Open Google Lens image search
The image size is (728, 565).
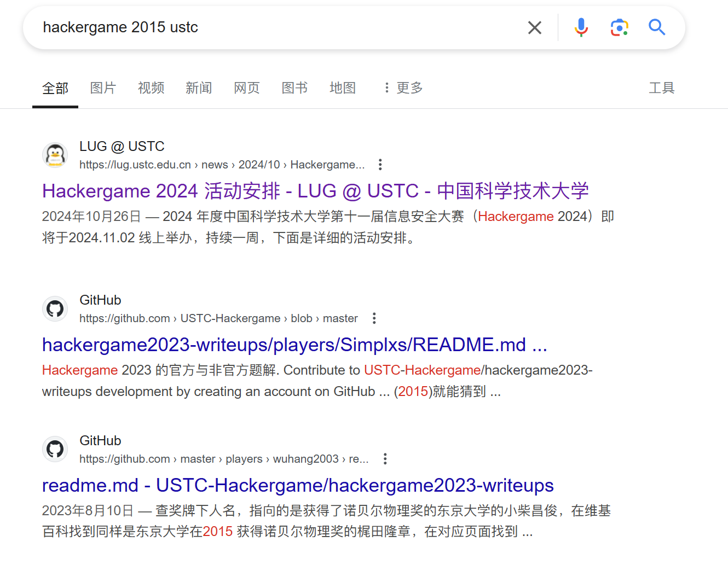619,27
